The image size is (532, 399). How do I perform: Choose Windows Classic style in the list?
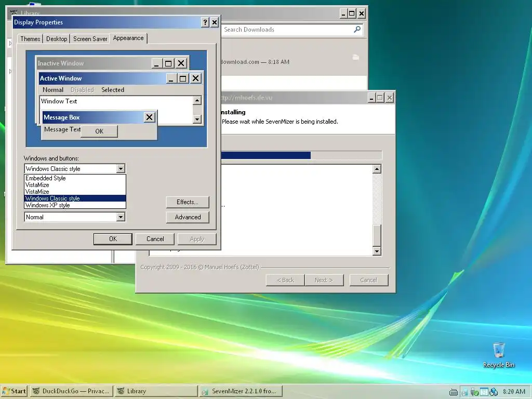click(75, 198)
